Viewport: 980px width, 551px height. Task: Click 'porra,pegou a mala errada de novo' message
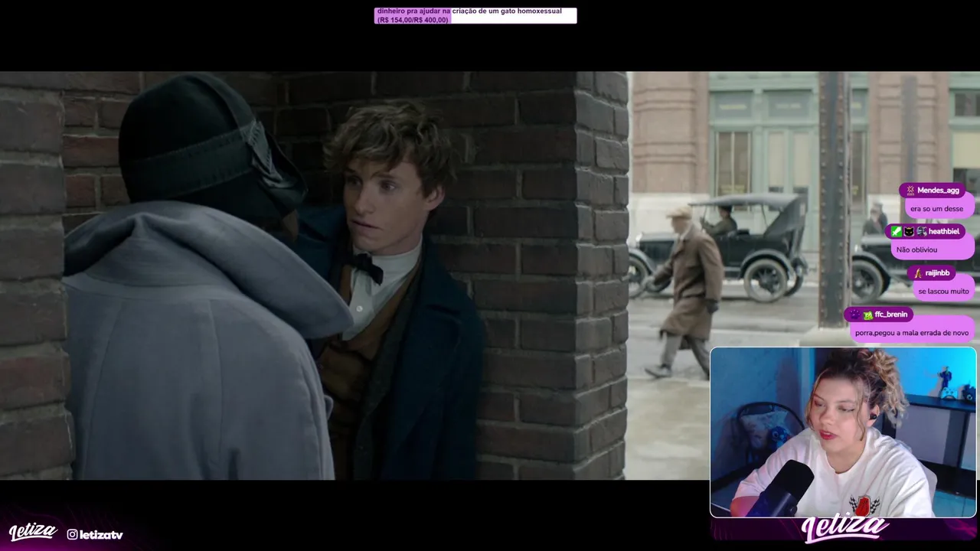pyautogui.click(x=912, y=333)
